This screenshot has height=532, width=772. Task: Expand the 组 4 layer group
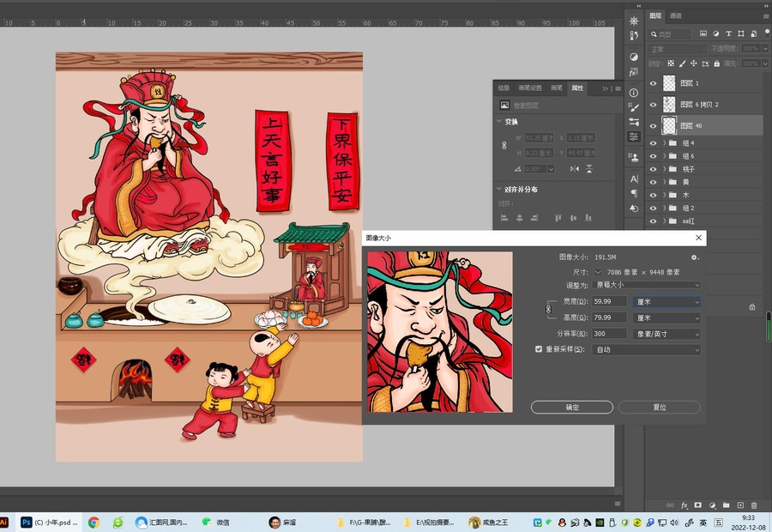pos(664,142)
